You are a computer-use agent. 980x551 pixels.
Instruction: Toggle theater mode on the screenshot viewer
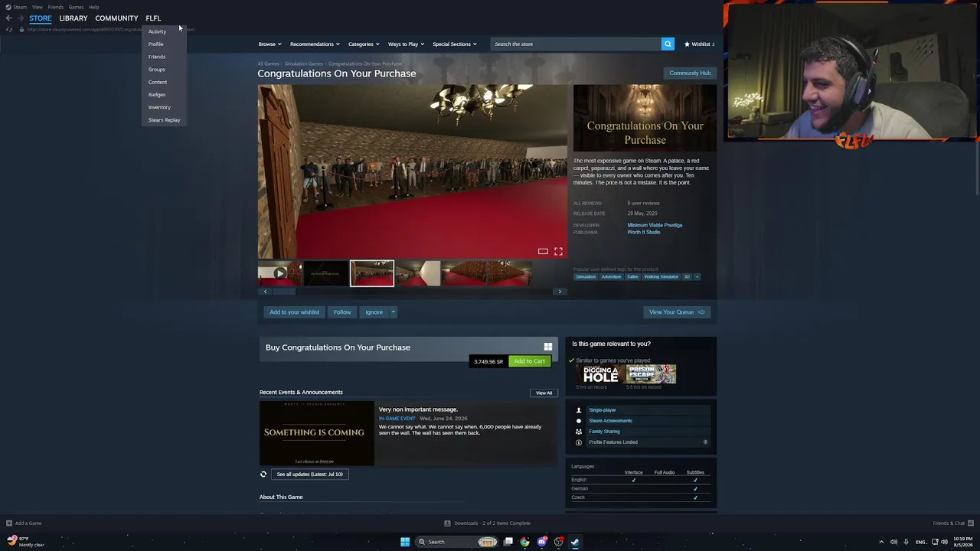point(543,251)
